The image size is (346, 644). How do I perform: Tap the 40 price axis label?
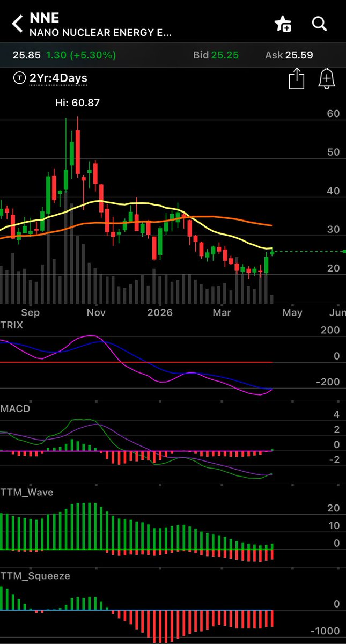333,191
